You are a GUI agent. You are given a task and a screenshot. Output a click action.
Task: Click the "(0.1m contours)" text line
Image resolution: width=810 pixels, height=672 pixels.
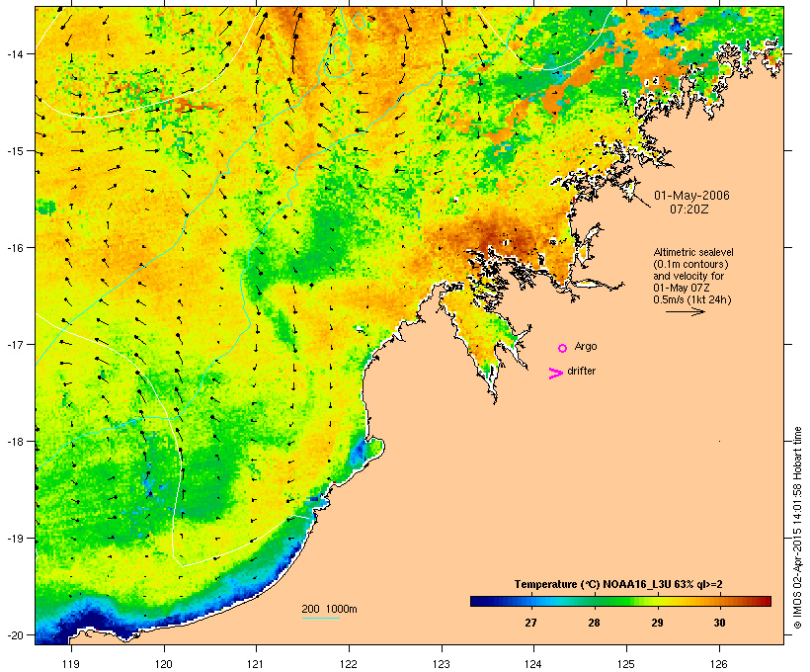point(690,264)
